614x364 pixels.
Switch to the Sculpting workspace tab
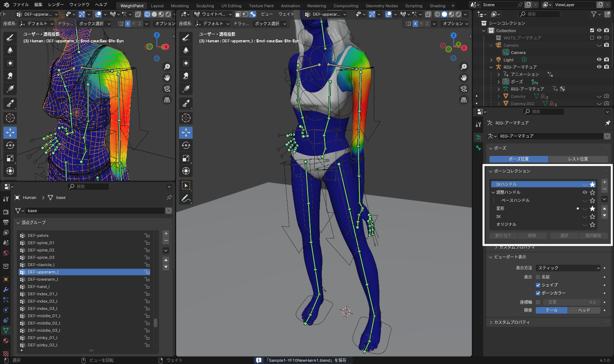[x=205, y=6]
